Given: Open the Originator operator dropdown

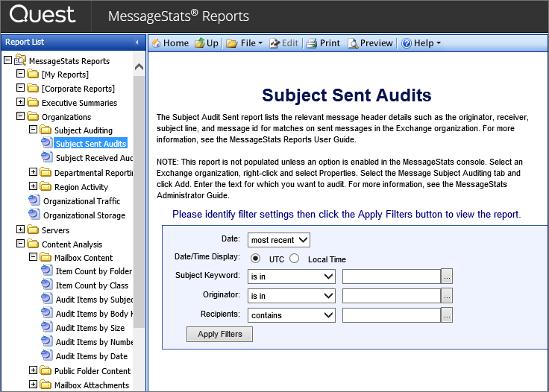Looking at the screenshot, I should click(x=292, y=295).
